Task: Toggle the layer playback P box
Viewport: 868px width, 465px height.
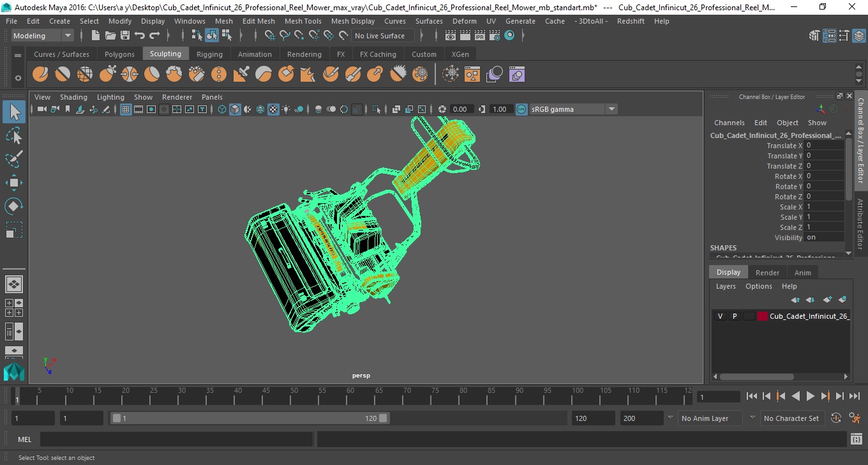Action: coord(735,316)
